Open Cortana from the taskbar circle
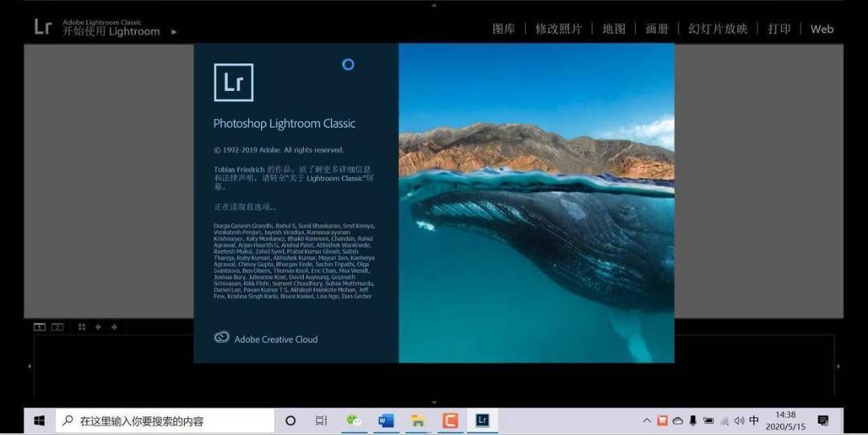 click(290, 421)
